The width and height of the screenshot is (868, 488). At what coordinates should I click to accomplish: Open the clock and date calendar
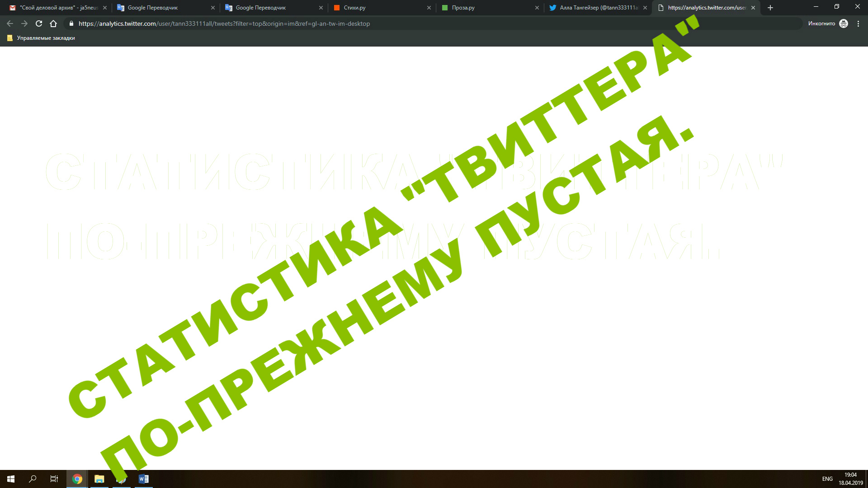(850, 479)
